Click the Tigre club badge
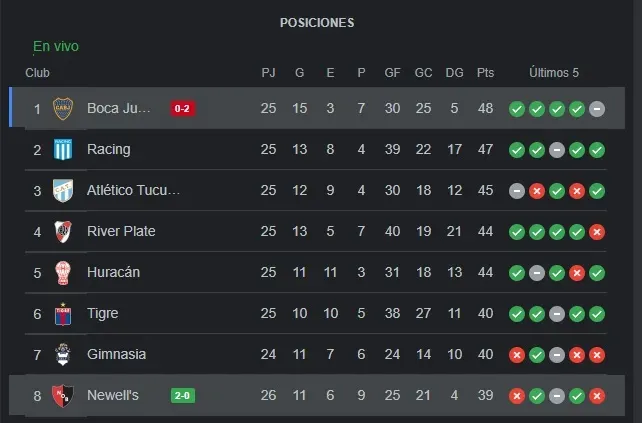Screen dimensions: 642x423 pyautogui.click(x=63, y=314)
